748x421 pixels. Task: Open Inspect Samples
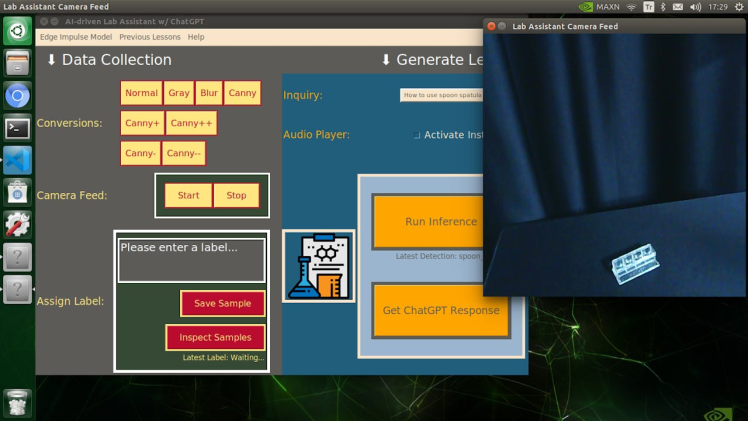pyautogui.click(x=215, y=337)
